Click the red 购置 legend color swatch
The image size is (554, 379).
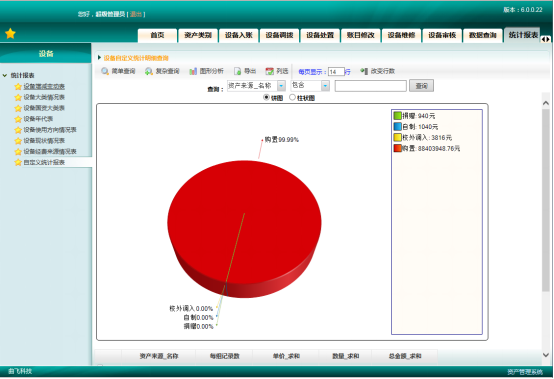(397, 148)
